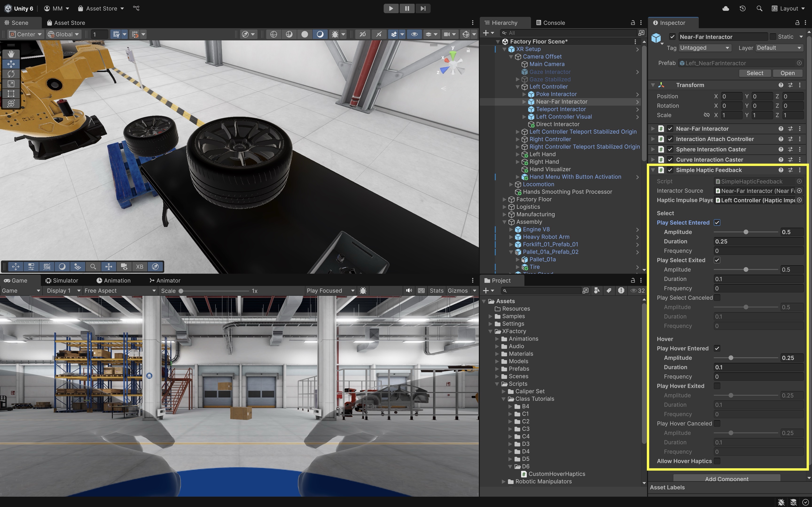This screenshot has width=812, height=507.
Task: Toggle Mute Audio in Game view
Action: [x=409, y=291]
